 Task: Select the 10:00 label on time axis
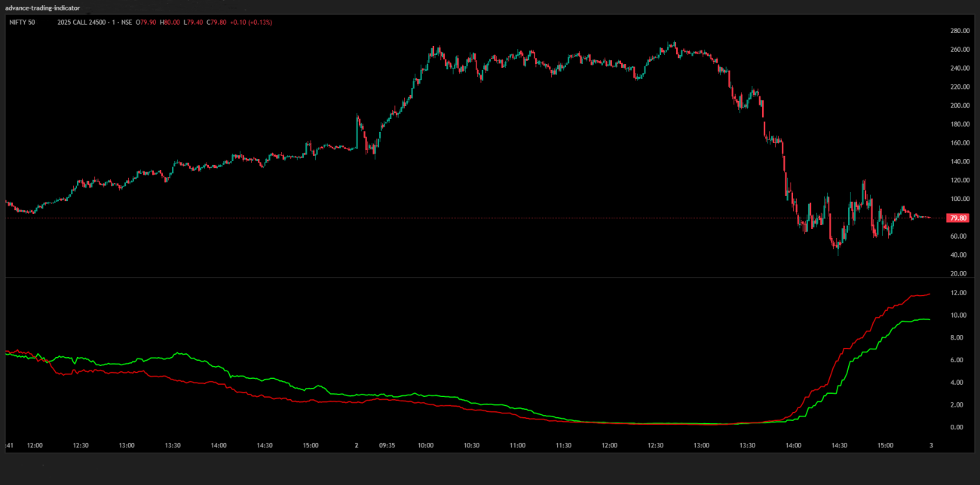point(425,445)
